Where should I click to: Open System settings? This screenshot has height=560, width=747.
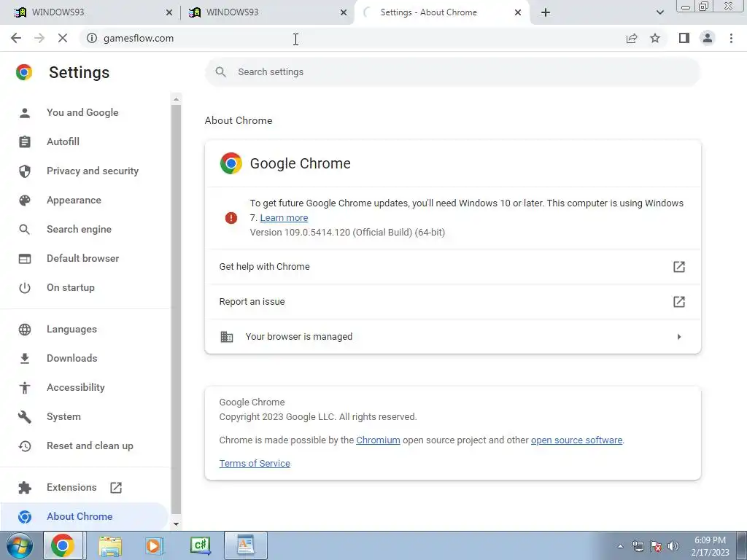[x=63, y=416]
